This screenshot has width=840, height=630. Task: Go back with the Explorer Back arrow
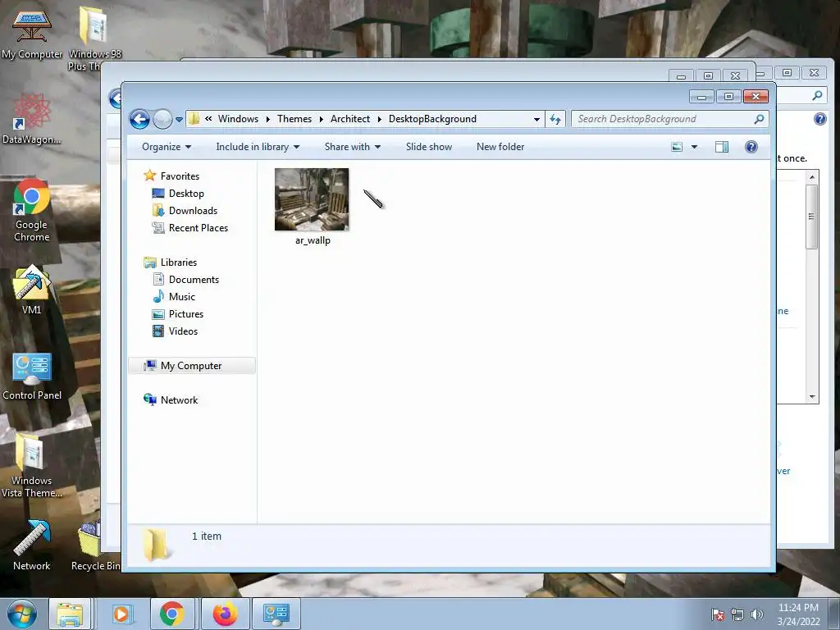click(139, 119)
